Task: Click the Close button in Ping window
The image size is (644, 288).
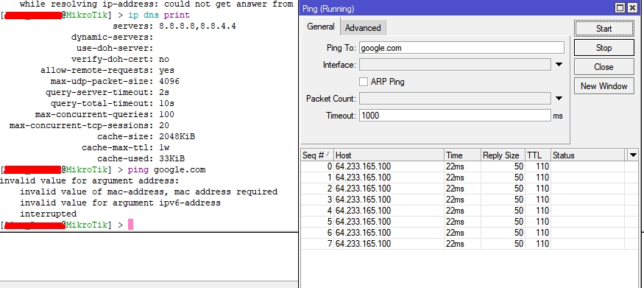Action: (604, 67)
